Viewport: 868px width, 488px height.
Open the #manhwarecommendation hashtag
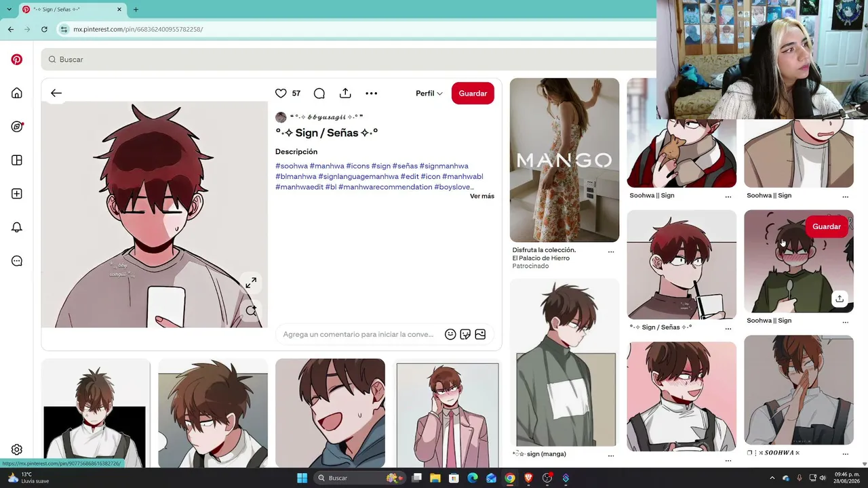coord(385,187)
